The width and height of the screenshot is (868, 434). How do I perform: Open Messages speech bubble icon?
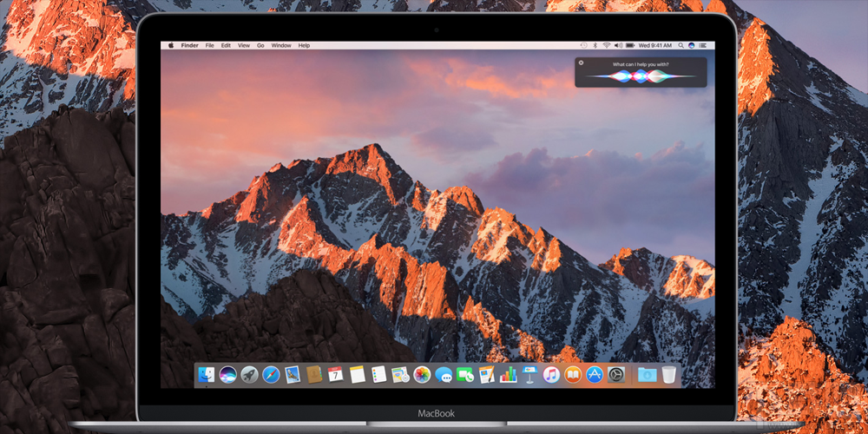click(x=444, y=375)
